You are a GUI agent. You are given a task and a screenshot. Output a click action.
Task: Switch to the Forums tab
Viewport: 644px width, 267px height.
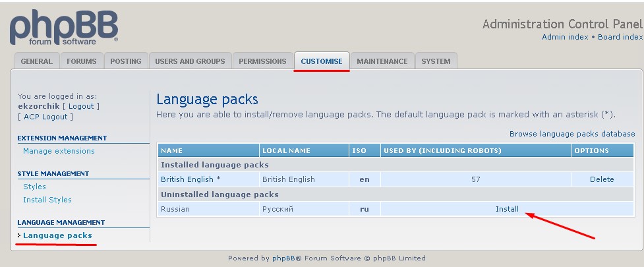pyautogui.click(x=82, y=61)
